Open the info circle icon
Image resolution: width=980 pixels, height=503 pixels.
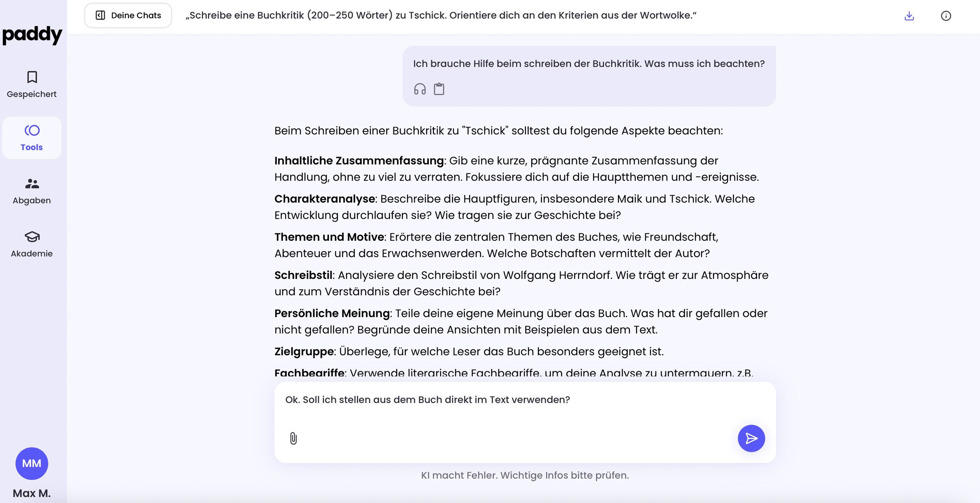[946, 16]
